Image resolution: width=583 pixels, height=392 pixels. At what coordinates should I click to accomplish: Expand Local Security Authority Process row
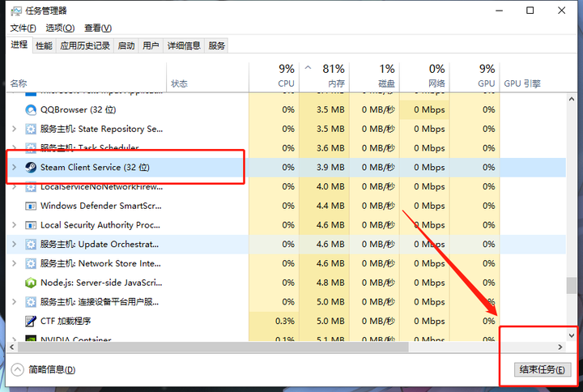[14, 225]
